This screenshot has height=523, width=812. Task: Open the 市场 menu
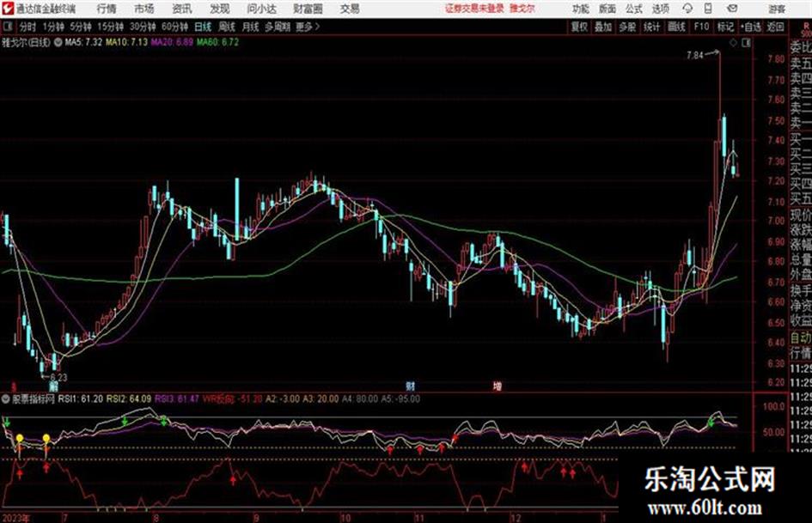[144, 9]
